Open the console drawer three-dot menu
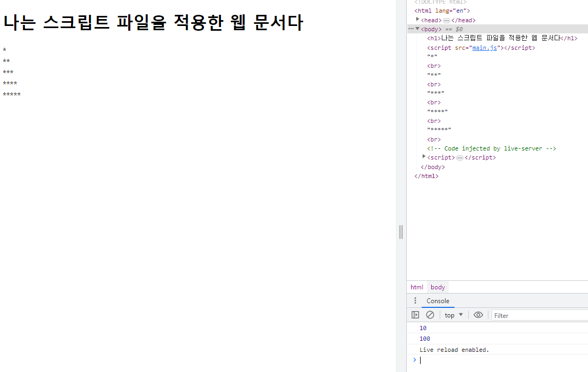This screenshot has width=588, height=372. pos(415,301)
